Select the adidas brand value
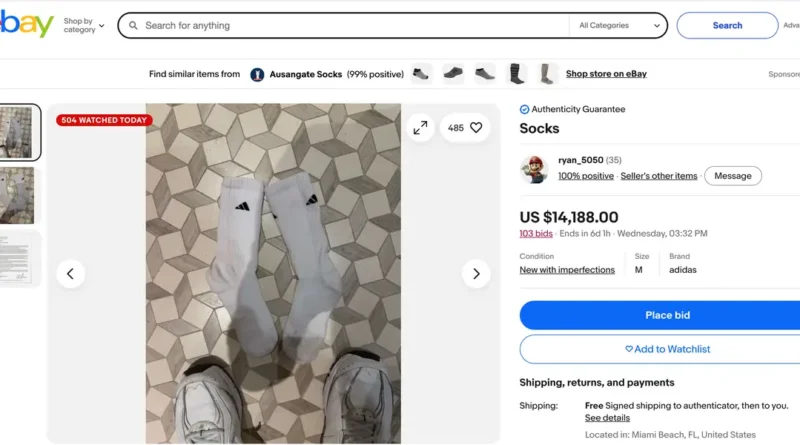The height and width of the screenshot is (445, 800). coord(683,270)
